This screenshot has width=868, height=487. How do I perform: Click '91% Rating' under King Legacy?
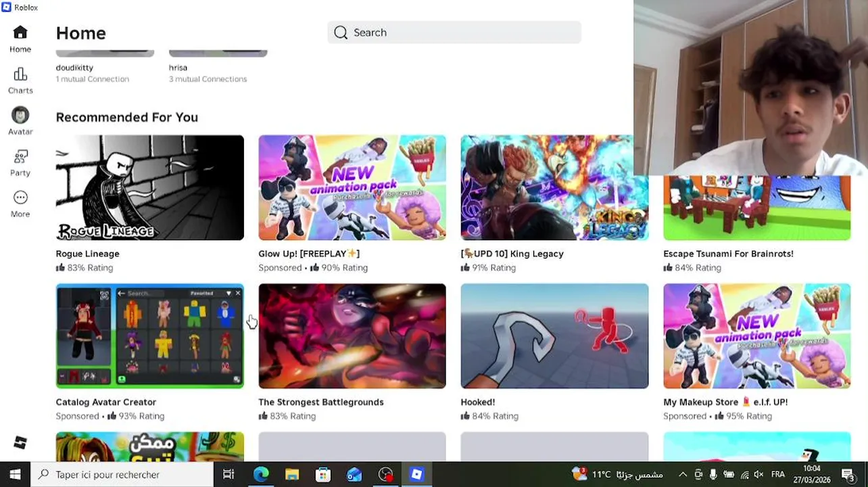point(489,268)
